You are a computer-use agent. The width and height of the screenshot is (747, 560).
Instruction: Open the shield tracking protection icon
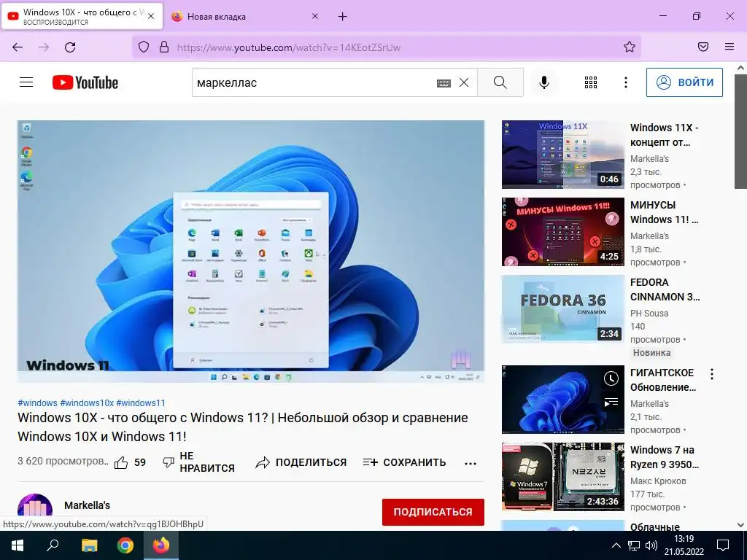tap(144, 47)
